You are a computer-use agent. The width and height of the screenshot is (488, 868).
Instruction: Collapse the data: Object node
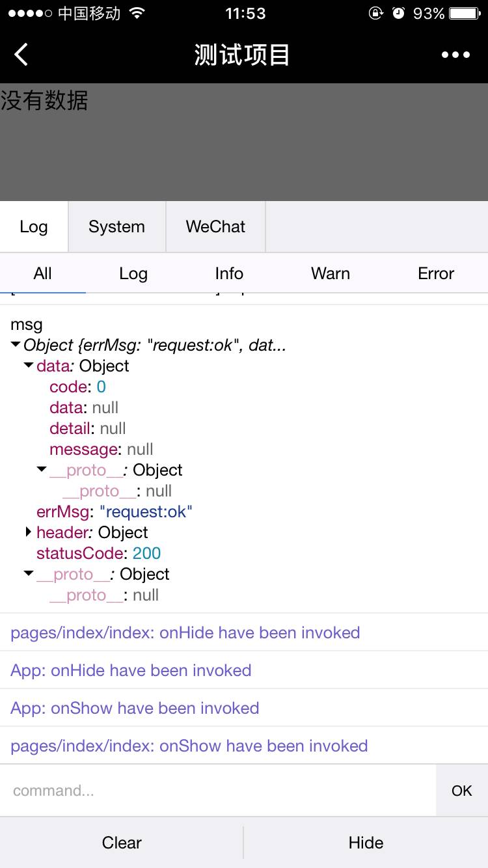(29, 366)
